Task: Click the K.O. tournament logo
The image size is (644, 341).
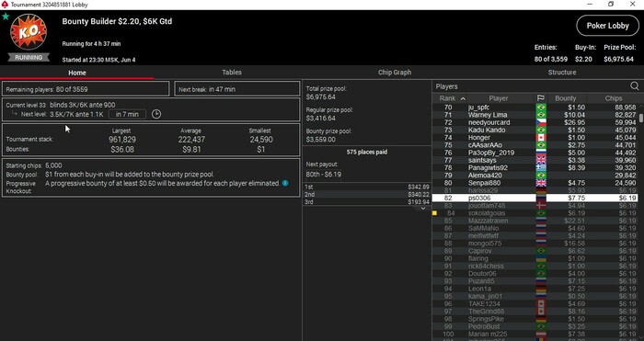Action: click(x=29, y=32)
